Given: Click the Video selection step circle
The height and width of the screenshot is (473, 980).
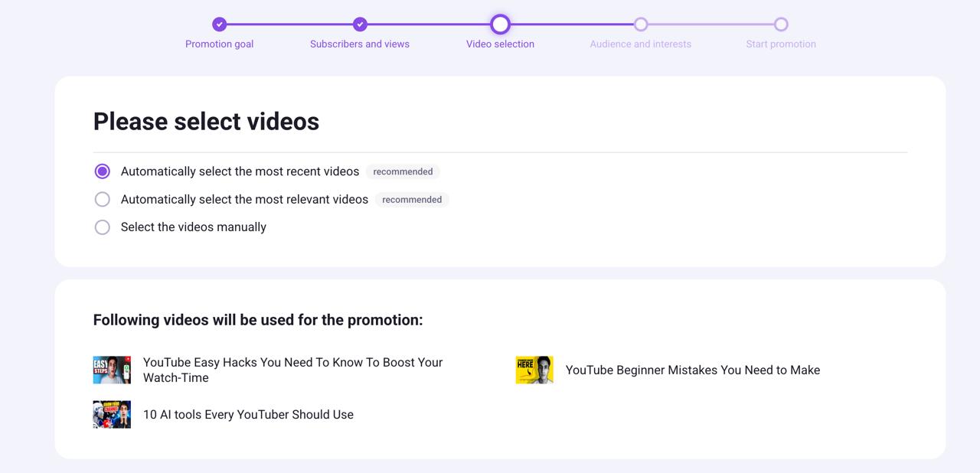Looking at the screenshot, I should [500, 24].
